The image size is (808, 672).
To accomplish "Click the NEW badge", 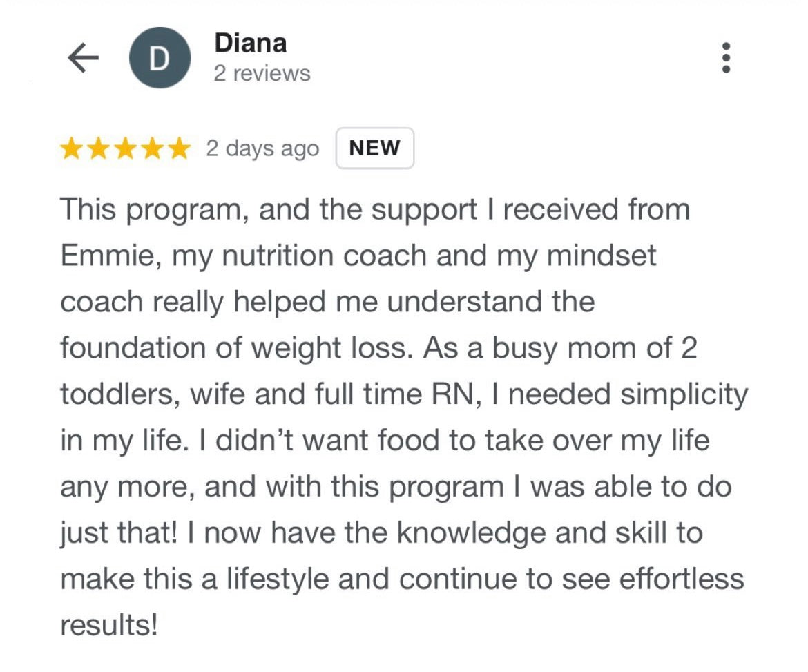I will [374, 148].
